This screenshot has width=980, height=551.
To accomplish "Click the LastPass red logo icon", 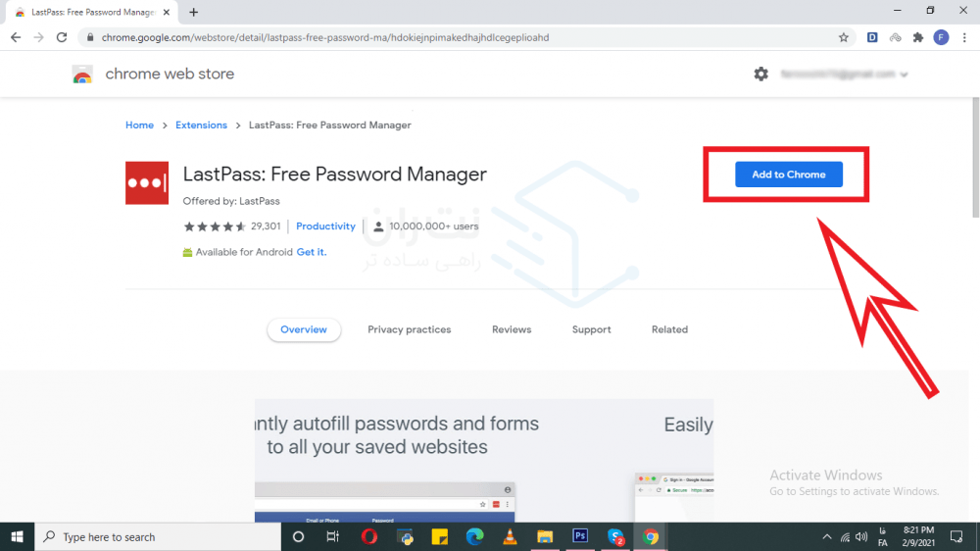I will click(147, 183).
